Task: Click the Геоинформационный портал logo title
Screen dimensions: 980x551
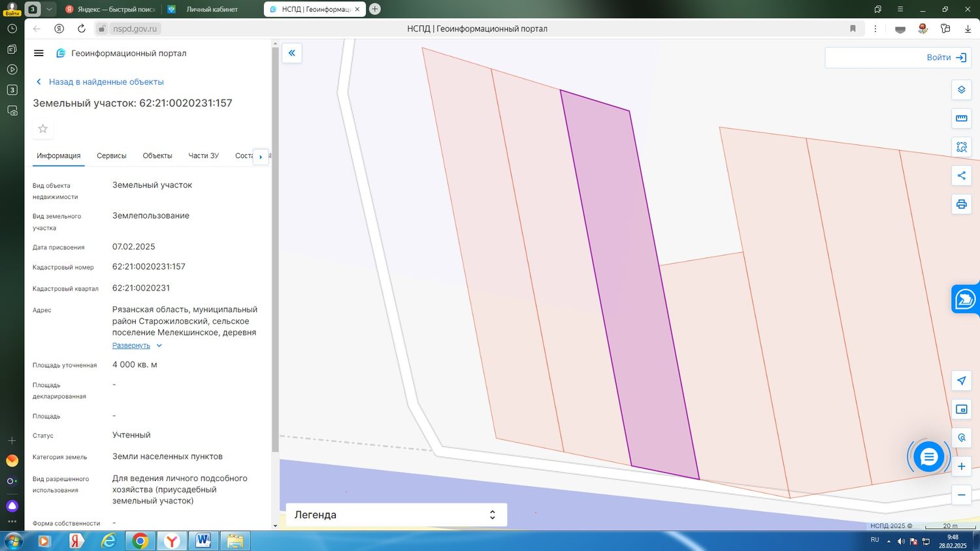Action: 129,54
